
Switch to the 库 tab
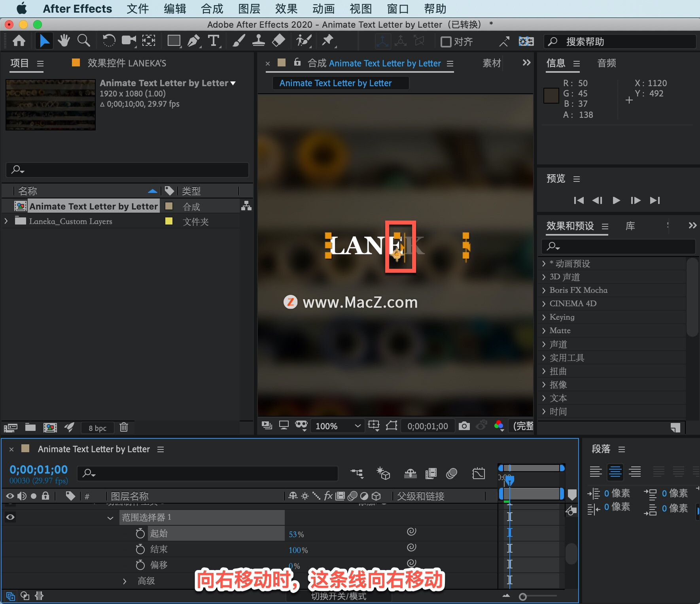pyautogui.click(x=630, y=226)
